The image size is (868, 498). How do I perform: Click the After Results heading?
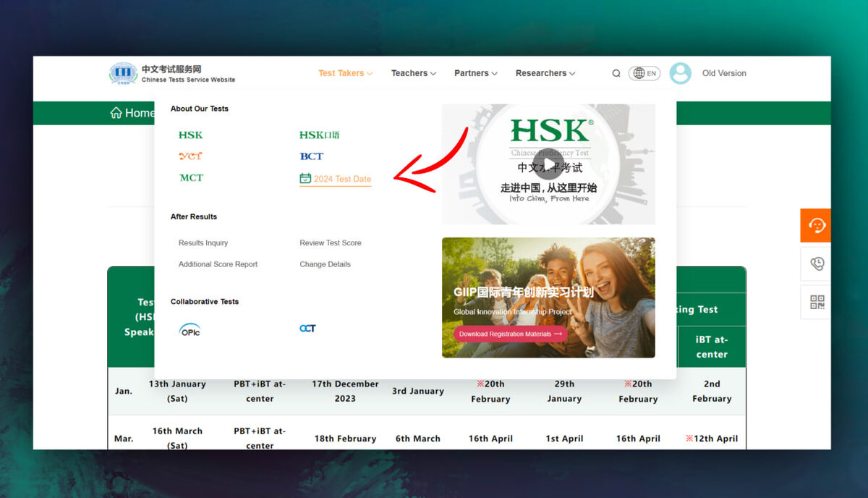coord(194,216)
